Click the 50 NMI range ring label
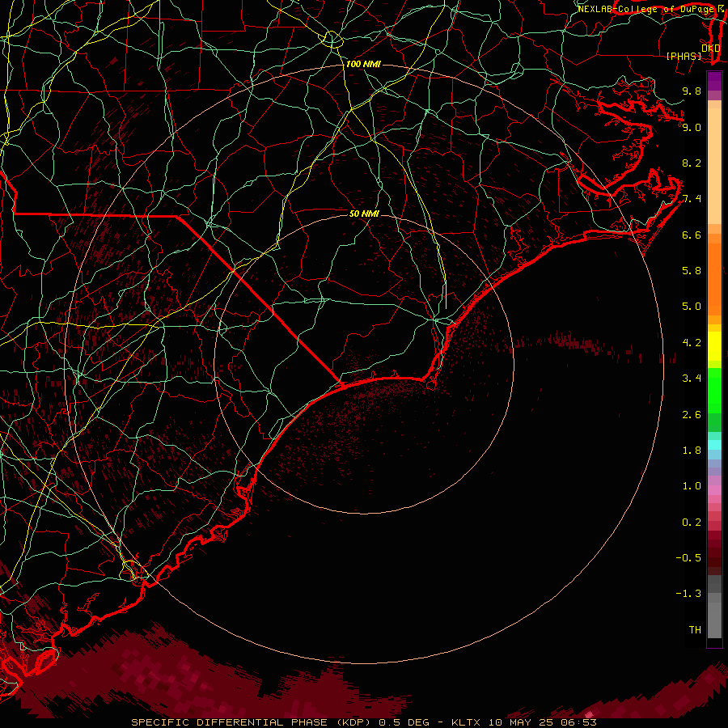Image resolution: width=728 pixels, height=728 pixels. point(364,214)
